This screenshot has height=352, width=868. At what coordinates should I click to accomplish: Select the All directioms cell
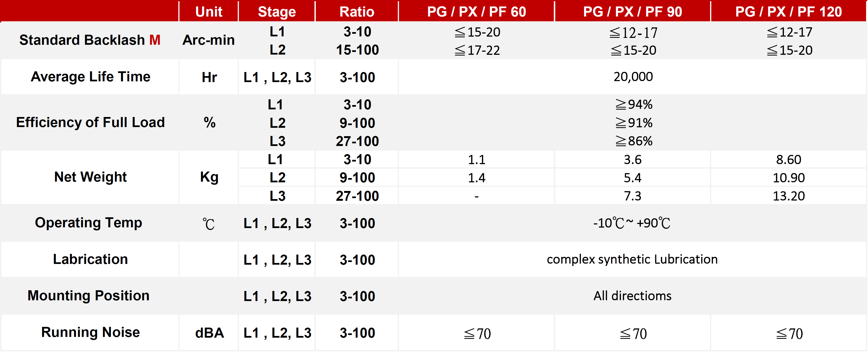click(x=632, y=296)
